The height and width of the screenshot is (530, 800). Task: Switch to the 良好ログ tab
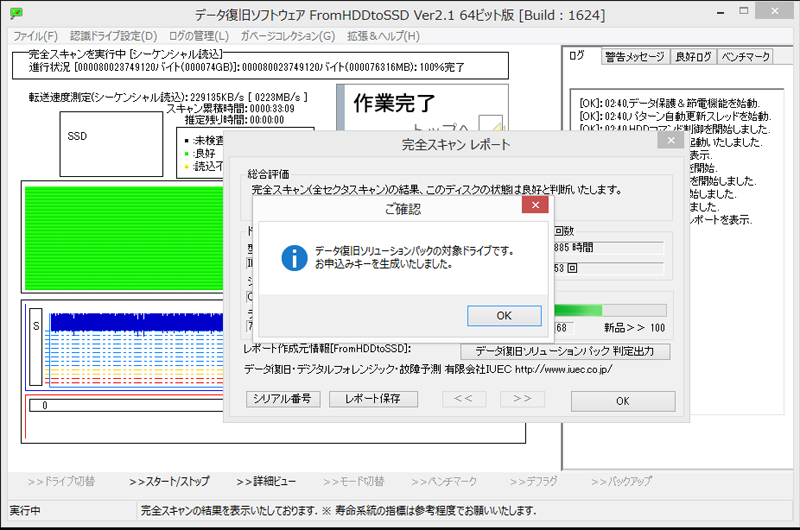click(693, 57)
